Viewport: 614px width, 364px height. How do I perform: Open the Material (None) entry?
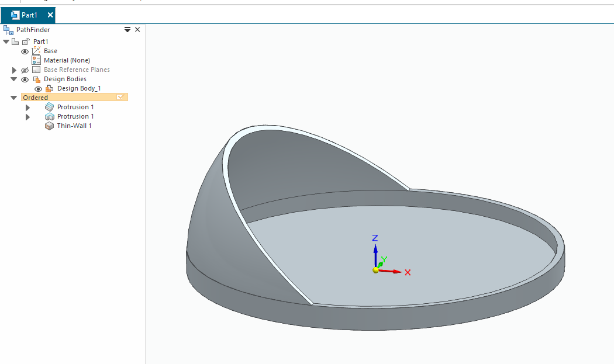(67, 60)
